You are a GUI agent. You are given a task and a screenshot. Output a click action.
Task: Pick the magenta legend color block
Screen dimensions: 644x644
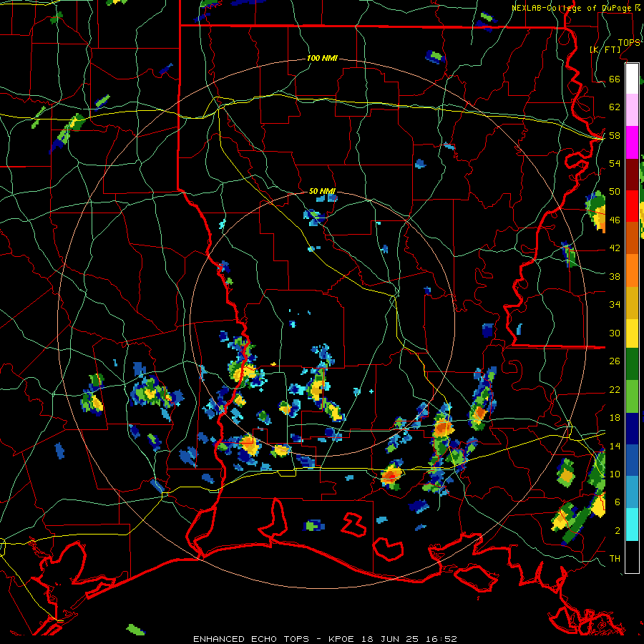[632, 142]
